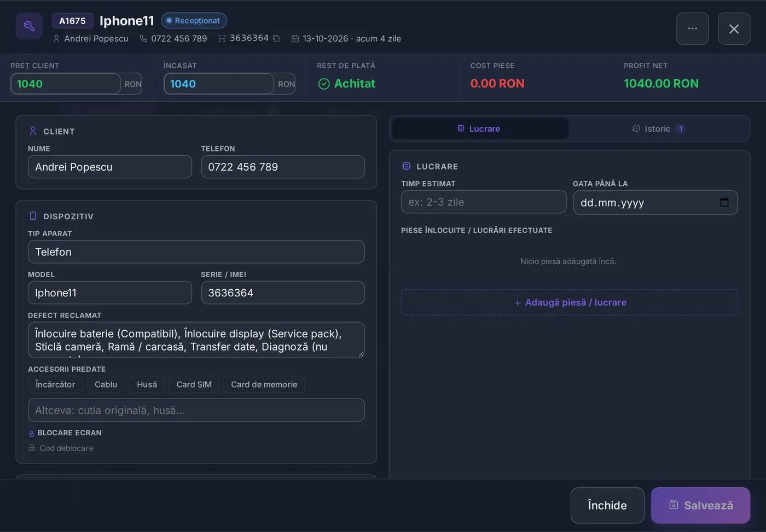
Task: Click the phone number 0722 456 789 in header
Action: (x=179, y=38)
